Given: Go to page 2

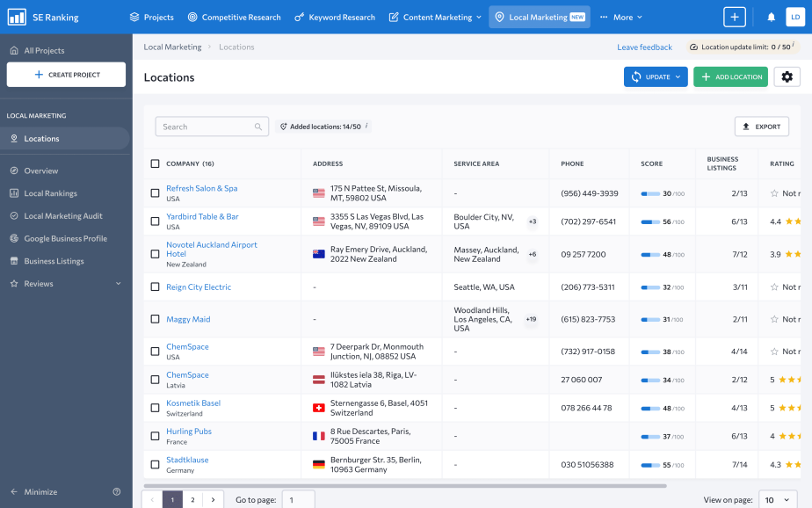Looking at the screenshot, I should tap(192, 500).
